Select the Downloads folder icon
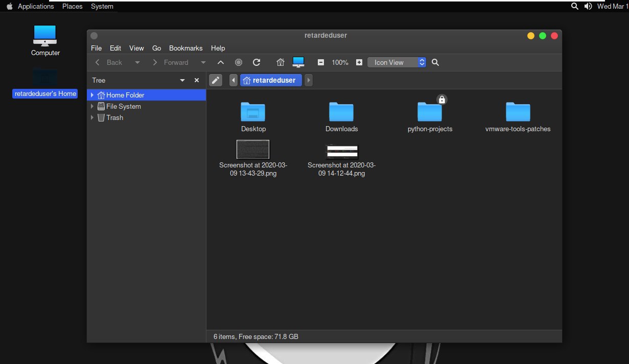The height and width of the screenshot is (364, 629). [x=341, y=111]
